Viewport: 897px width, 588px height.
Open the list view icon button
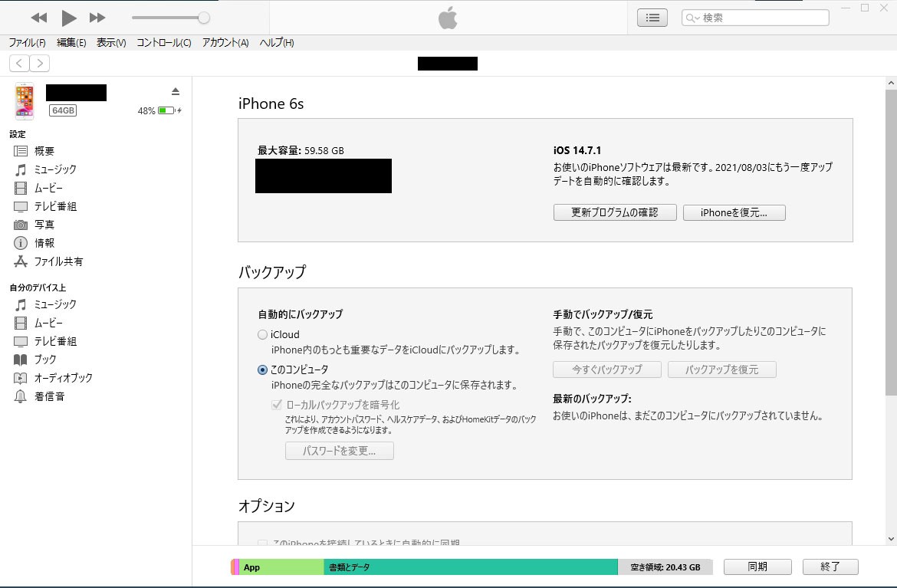[652, 18]
